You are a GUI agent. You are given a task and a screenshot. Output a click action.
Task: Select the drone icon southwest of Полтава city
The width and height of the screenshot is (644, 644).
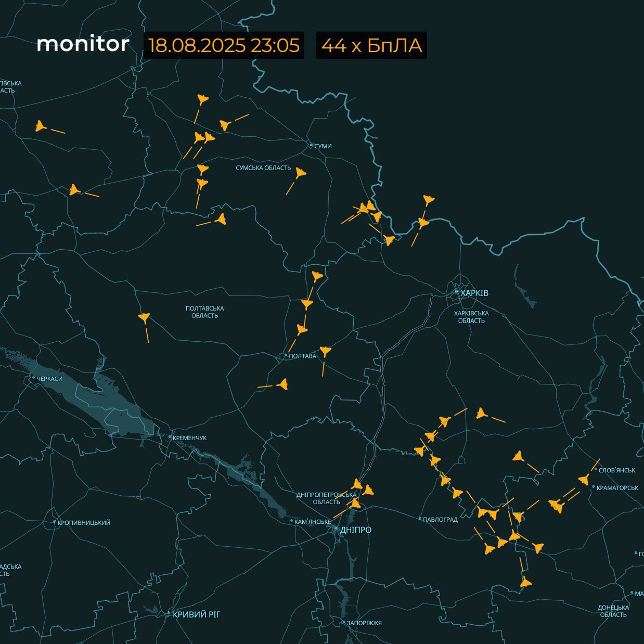click(283, 385)
